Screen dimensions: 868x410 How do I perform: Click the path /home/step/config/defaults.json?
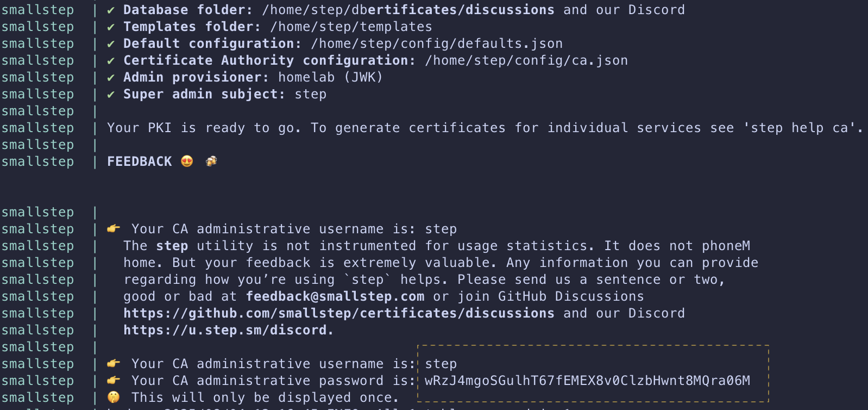437,44
